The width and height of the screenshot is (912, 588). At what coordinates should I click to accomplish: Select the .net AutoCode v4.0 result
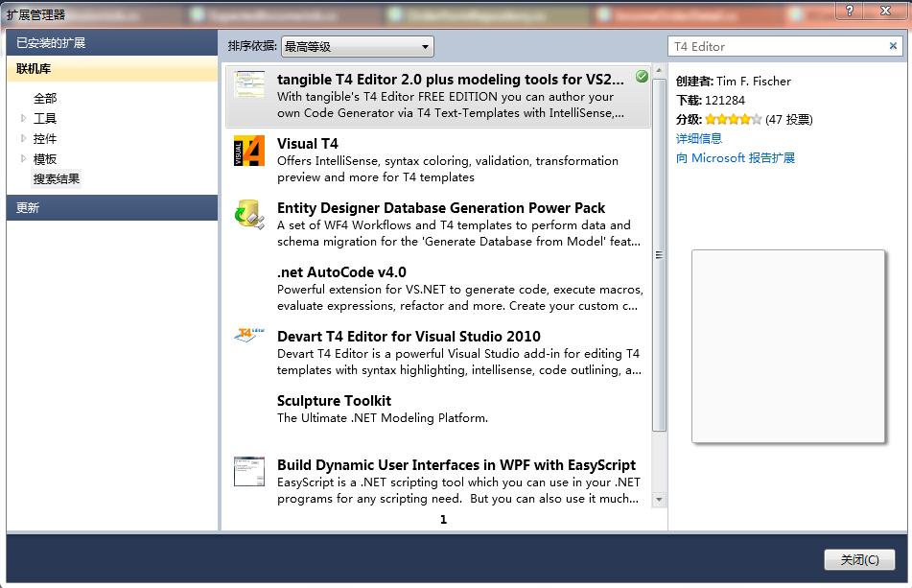[x=341, y=272]
